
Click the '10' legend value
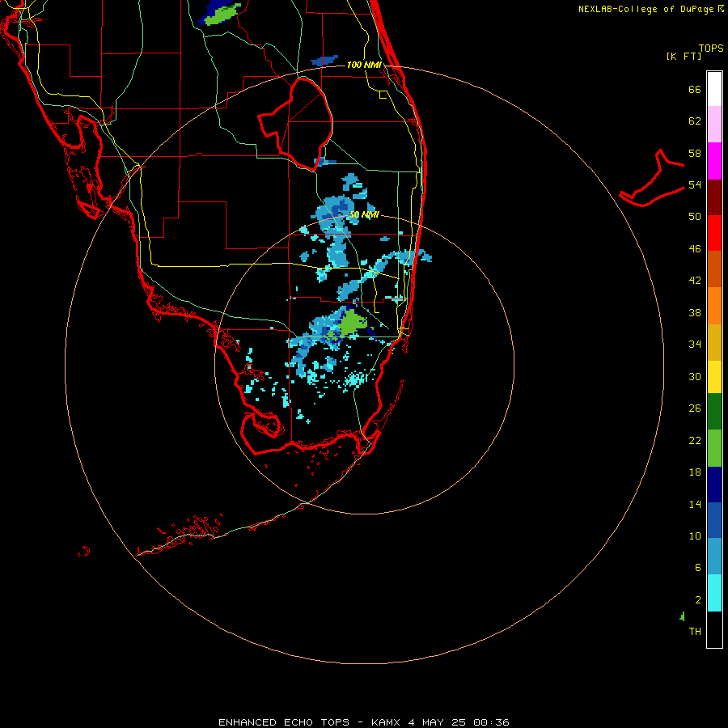point(695,536)
